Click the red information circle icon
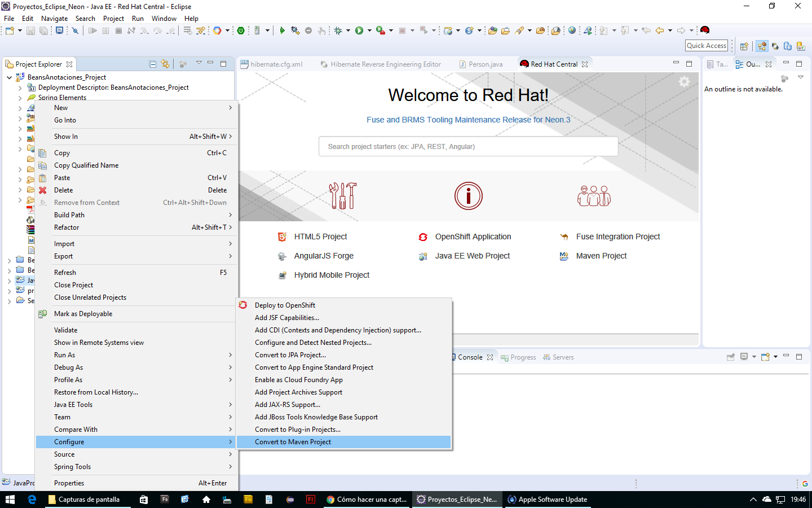Screen dimensions: 812x508 click(x=469, y=196)
